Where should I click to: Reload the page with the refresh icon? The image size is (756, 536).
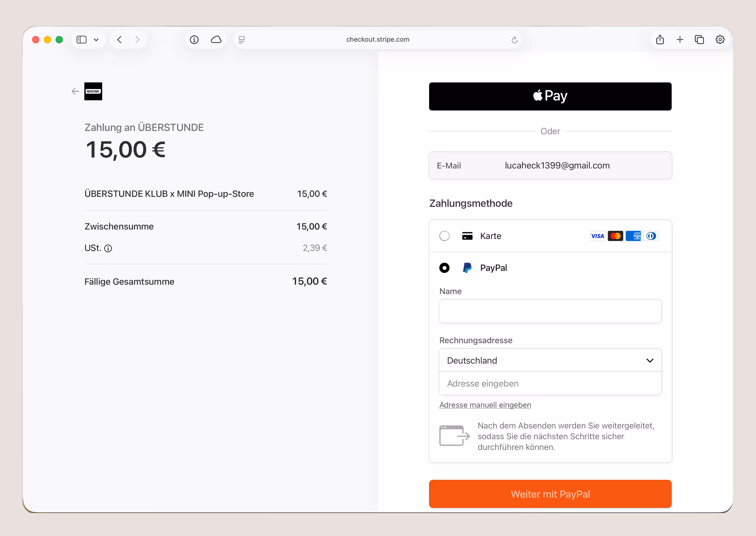514,40
